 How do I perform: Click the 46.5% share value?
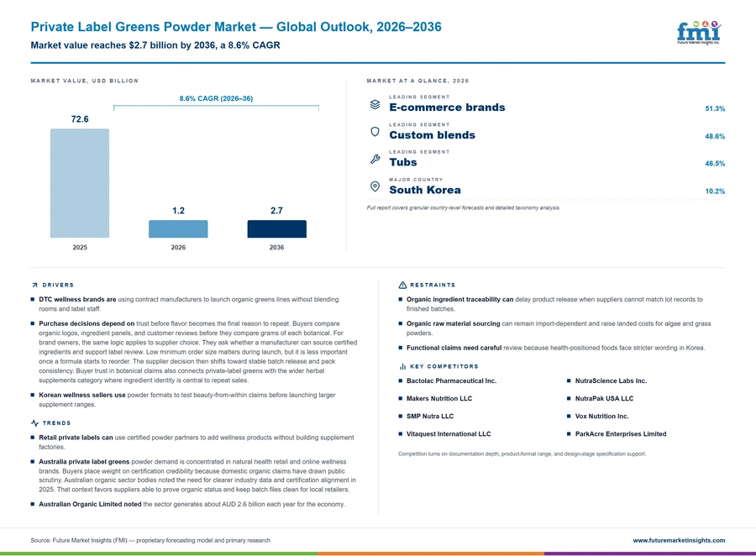point(715,164)
